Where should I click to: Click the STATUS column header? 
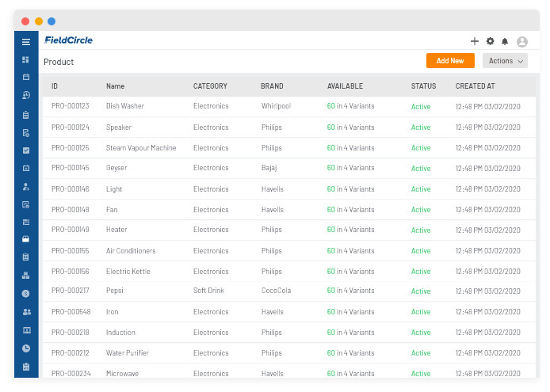pyautogui.click(x=423, y=86)
